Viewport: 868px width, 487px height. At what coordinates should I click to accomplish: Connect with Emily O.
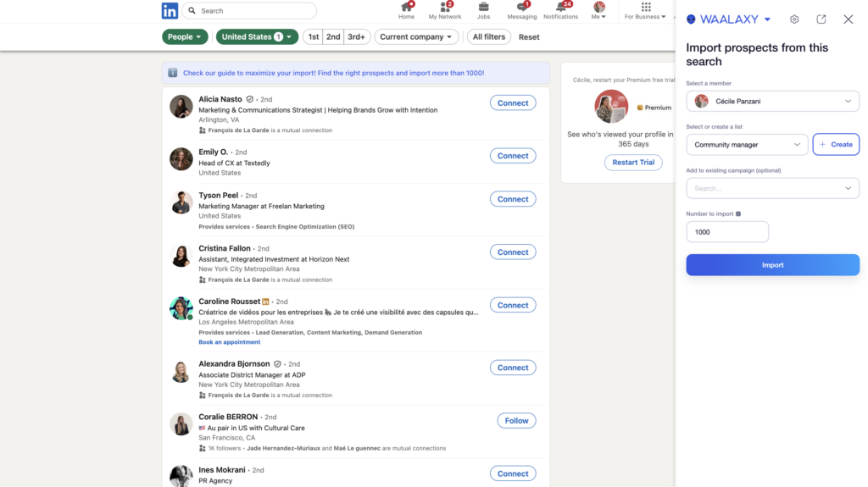click(x=513, y=156)
